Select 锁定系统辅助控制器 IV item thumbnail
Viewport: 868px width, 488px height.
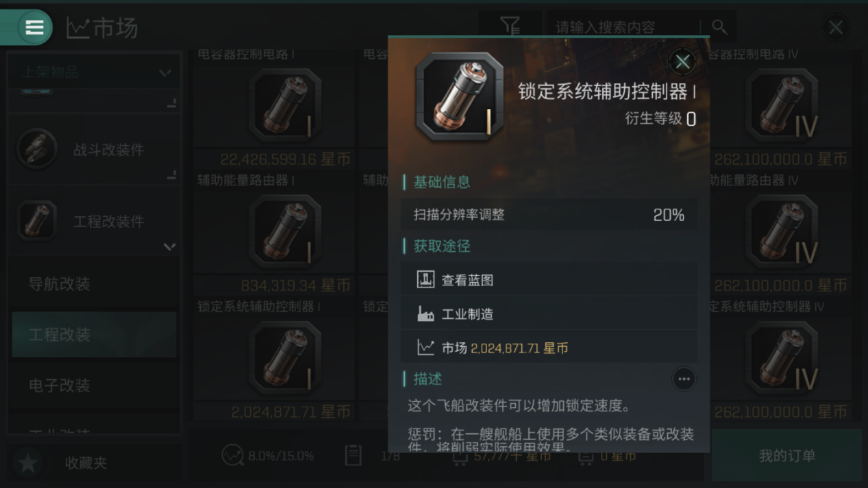point(782,357)
